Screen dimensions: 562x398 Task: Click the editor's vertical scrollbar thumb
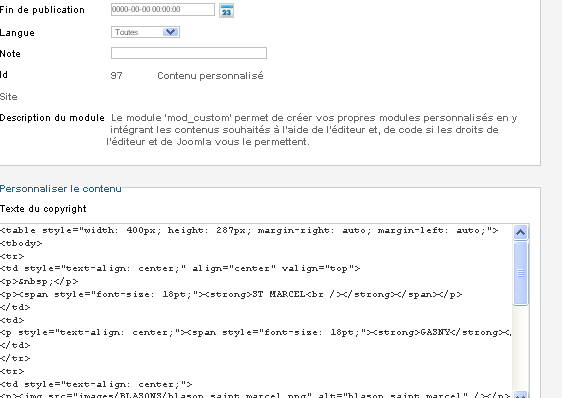click(520, 273)
